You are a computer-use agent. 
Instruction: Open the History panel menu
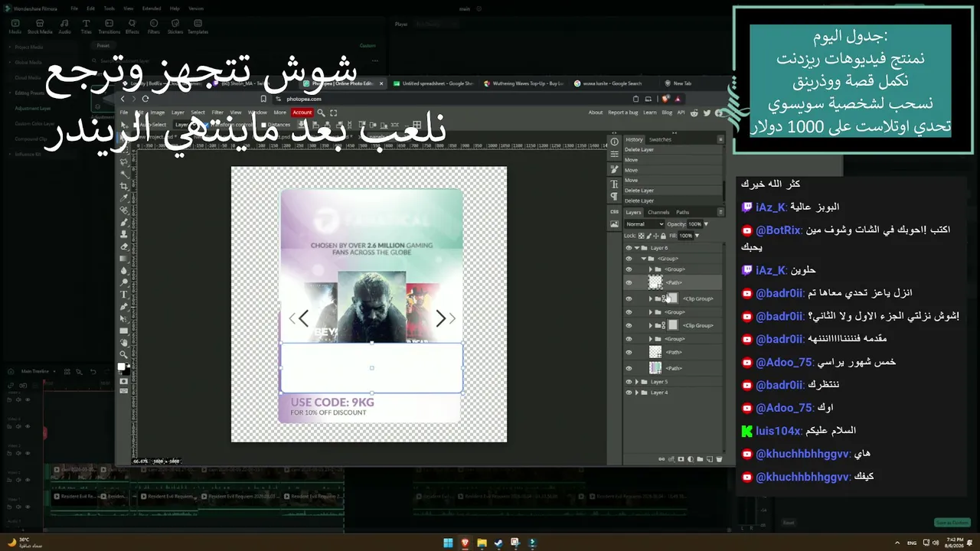click(720, 139)
